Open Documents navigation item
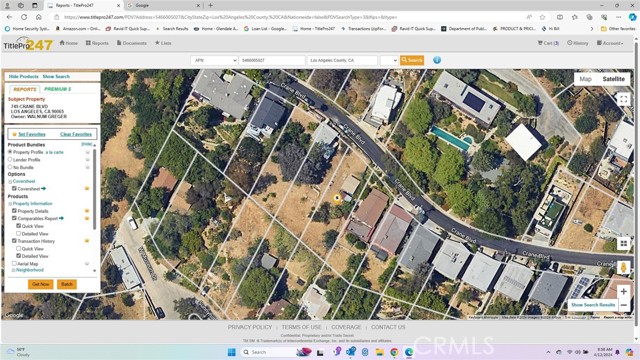Viewport: 640px width, 360px height. tap(131, 43)
